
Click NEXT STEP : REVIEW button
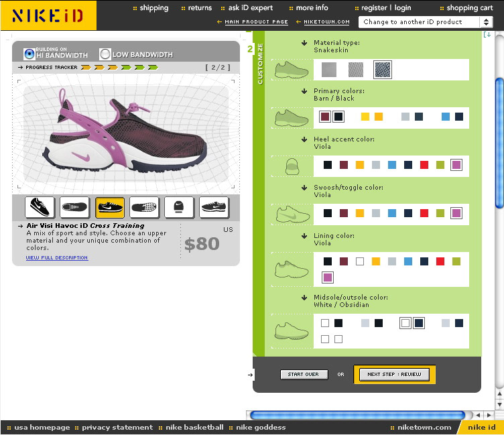point(394,375)
